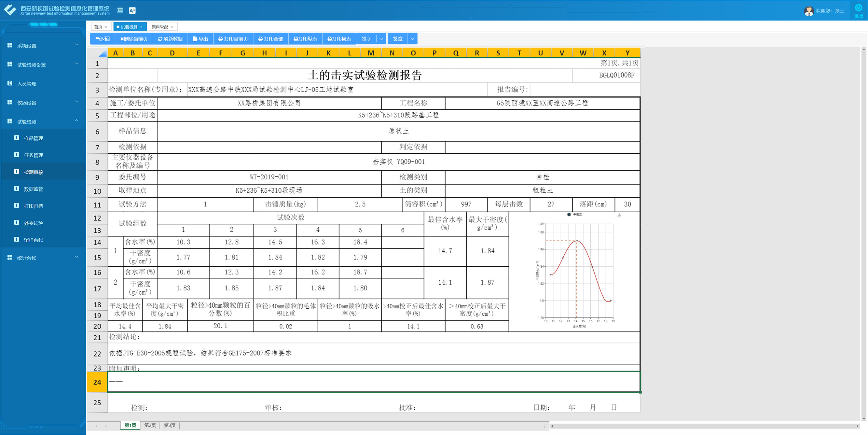Open the 签字 dropdown arrow
The image size is (868, 435).
[381, 39]
